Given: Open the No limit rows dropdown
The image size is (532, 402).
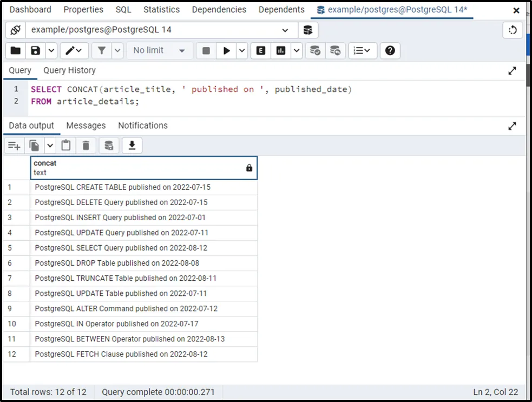Looking at the screenshot, I should coord(159,50).
